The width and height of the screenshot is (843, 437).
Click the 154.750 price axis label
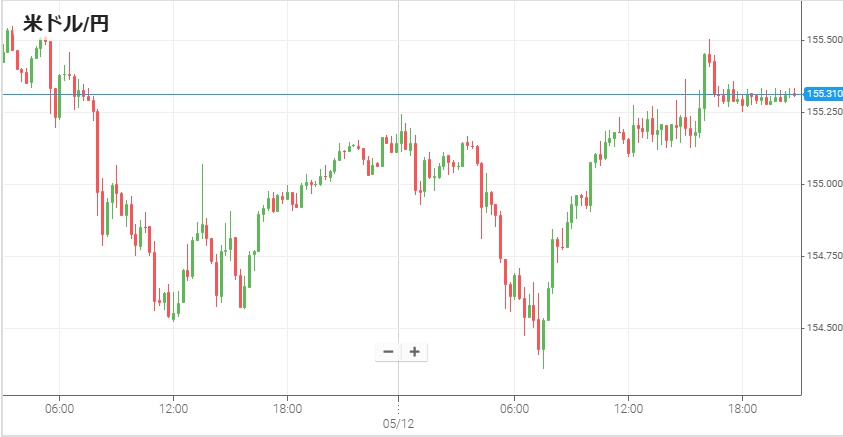point(822,257)
